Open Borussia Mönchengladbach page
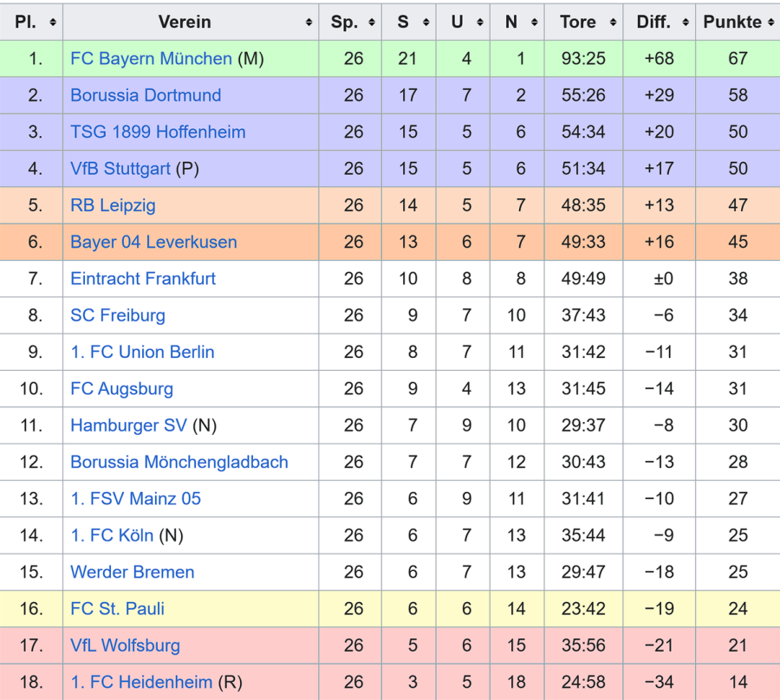Viewport: 780px width, 700px height. pos(179,463)
